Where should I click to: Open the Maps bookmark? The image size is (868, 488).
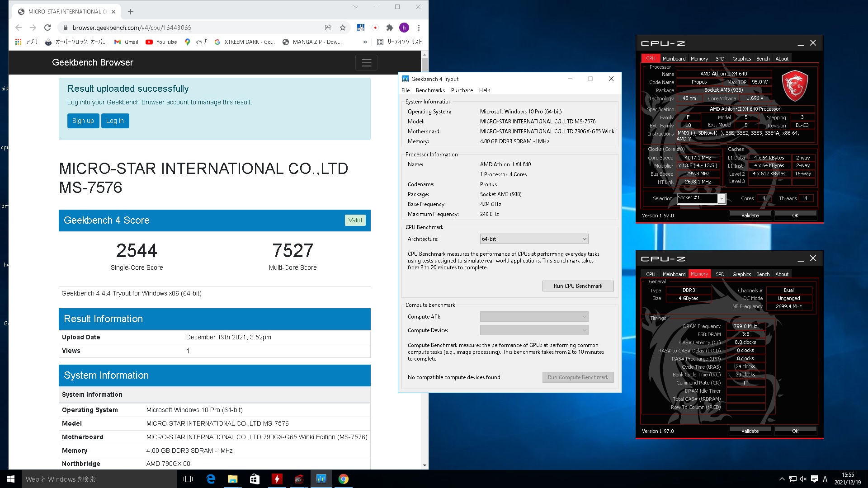196,42
